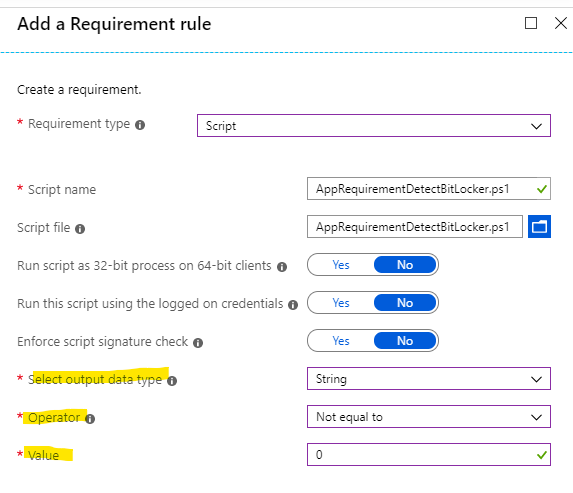573x493 pixels.
Task: Click the 'Requirement type' label
Action: pos(79,124)
